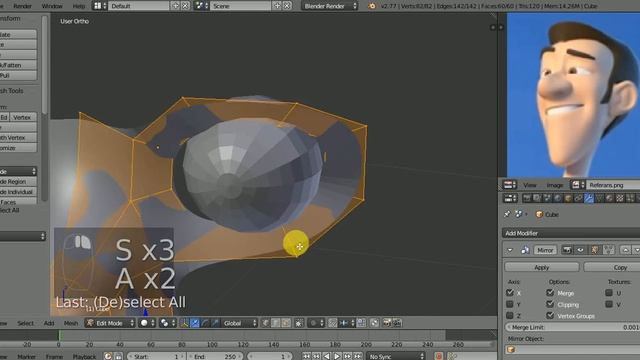Open the Object properties tab icon
The height and width of the screenshot is (360, 640).
[568, 198]
